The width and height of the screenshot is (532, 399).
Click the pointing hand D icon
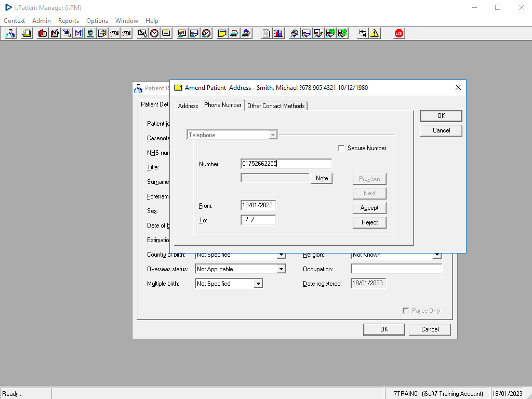point(114,33)
